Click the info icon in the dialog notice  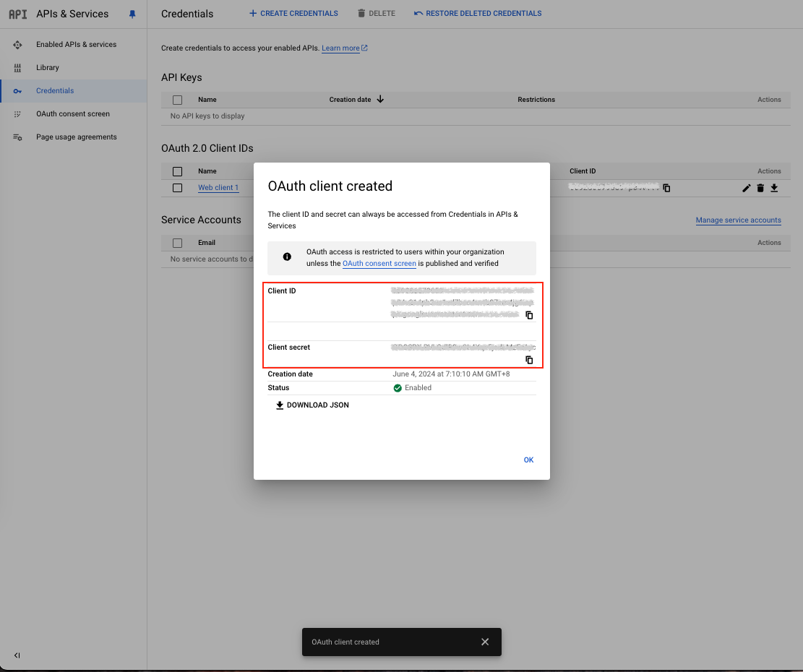[x=287, y=257]
